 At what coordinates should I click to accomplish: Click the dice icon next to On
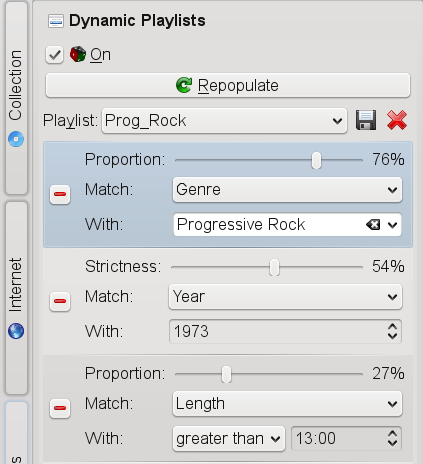78,54
